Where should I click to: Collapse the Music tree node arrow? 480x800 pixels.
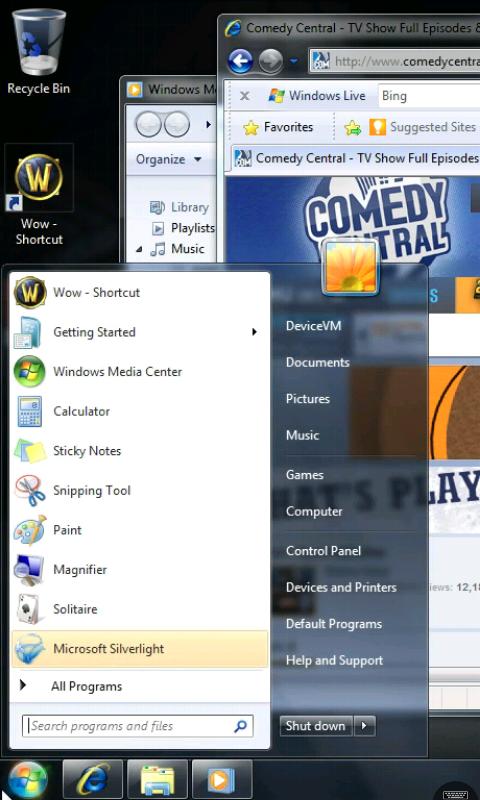139,250
